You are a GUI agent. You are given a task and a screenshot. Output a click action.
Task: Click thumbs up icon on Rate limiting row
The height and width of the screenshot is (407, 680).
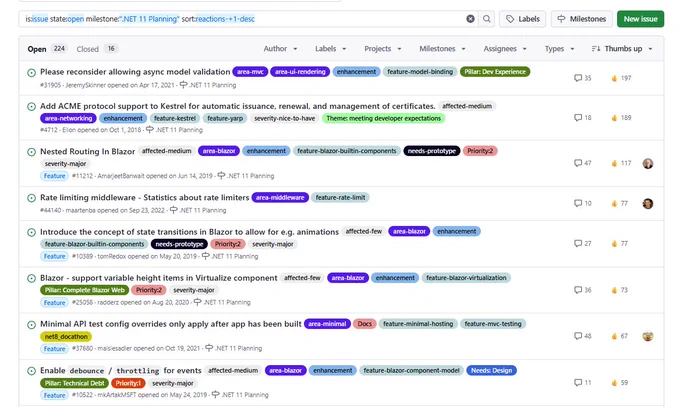(614, 203)
